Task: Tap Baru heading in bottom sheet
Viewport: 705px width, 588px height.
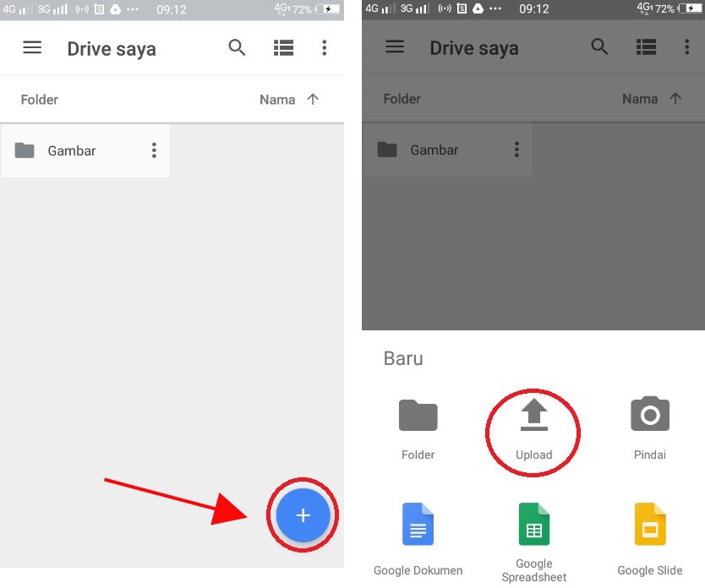Action: (x=403, y=358)
